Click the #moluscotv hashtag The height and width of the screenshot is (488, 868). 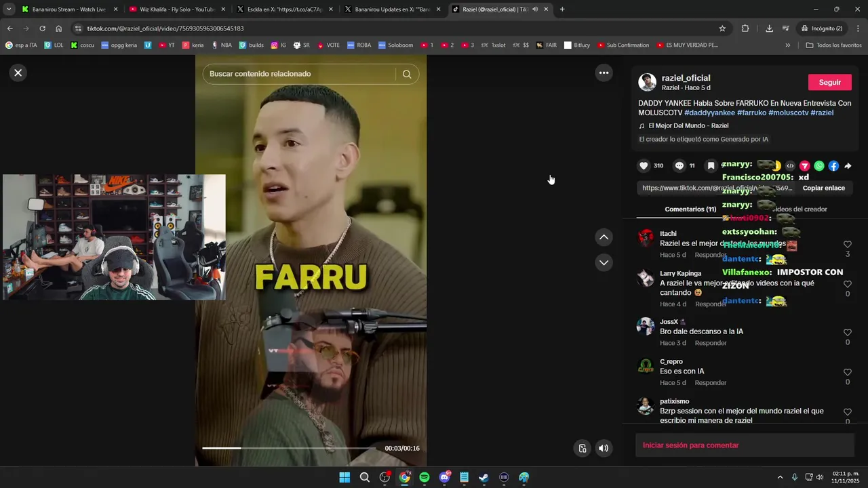tap(788, 113)
